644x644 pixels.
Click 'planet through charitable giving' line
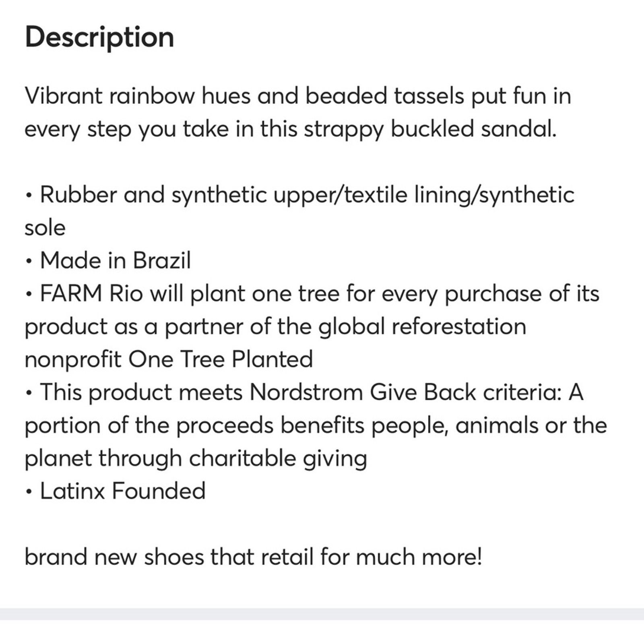[196, 458]
